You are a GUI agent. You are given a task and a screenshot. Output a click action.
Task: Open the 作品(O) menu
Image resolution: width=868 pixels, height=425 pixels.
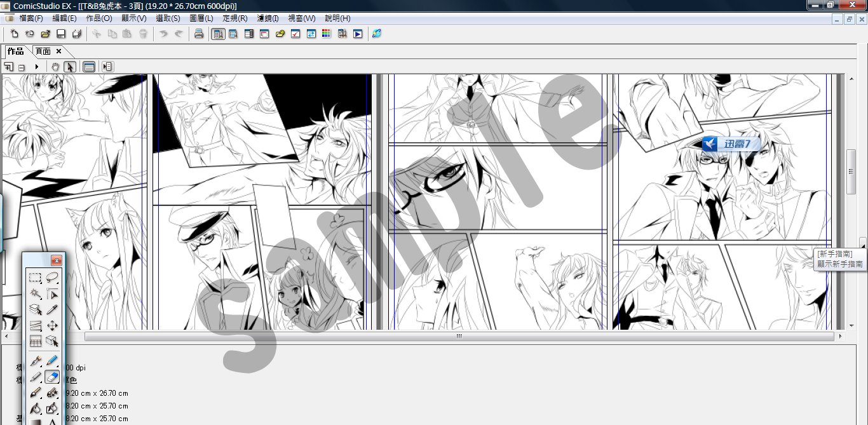click(x=99, y=18)
